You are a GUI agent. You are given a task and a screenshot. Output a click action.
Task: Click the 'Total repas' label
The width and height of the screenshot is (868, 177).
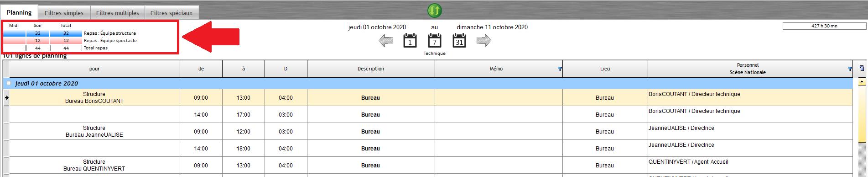click(96, 48)
